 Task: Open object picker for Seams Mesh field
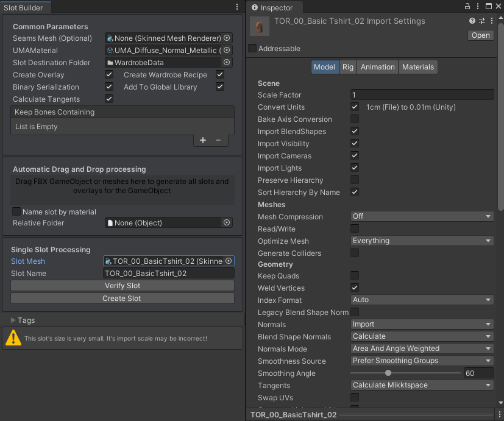click(x=227, y=38)
